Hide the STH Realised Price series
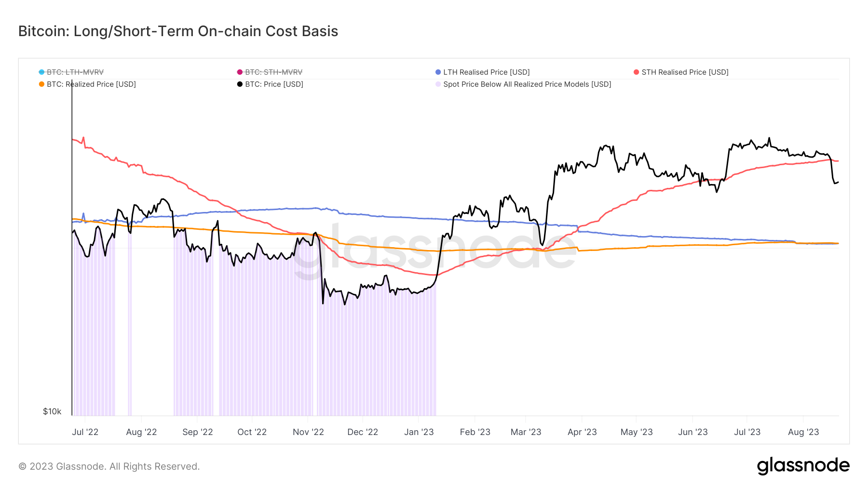 pos(685,72)
